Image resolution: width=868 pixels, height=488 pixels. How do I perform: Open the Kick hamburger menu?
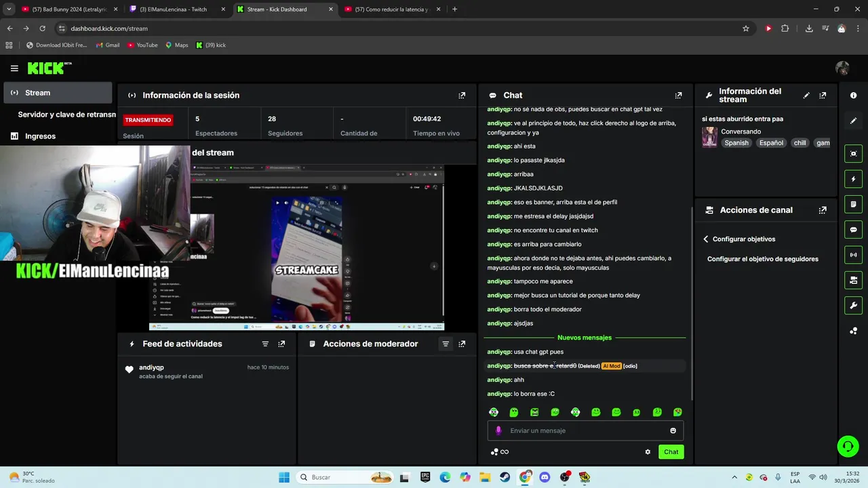[x=14, y=68]
